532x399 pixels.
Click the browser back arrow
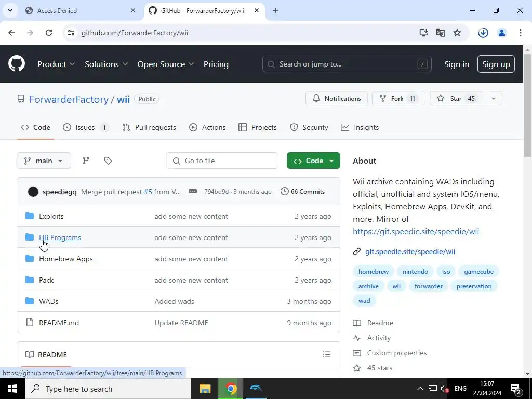[x=11, y=33]
